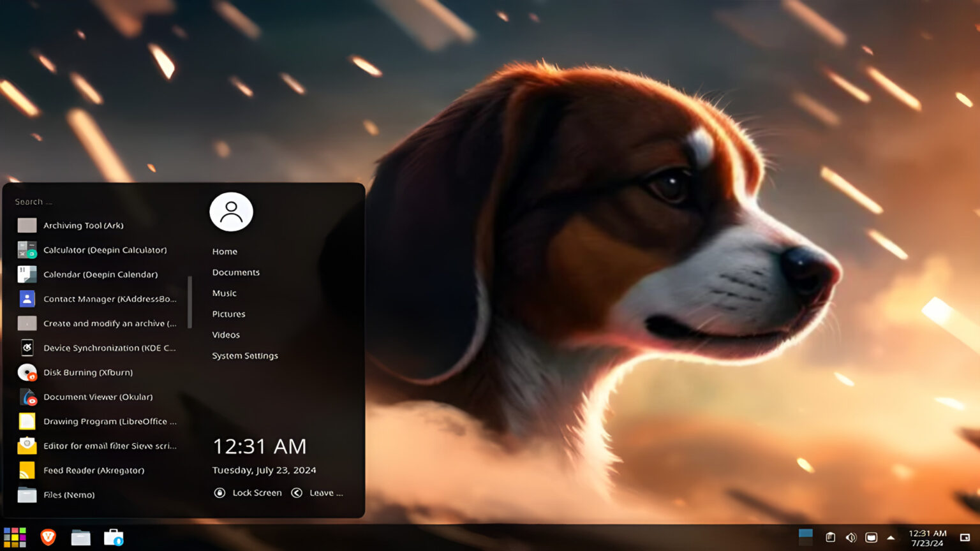Open Files (Nemo)

coord(69,495)
